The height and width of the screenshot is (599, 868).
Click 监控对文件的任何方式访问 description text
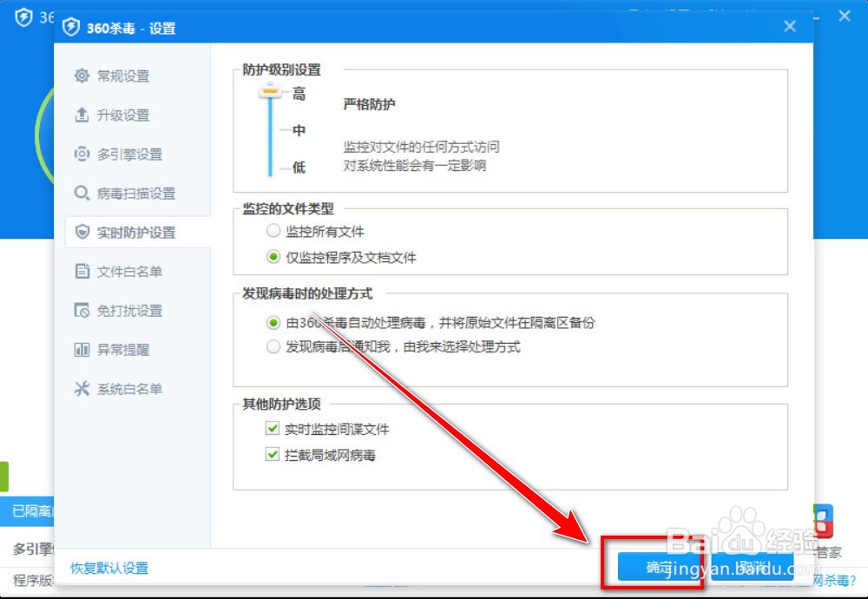coord(421,147)
